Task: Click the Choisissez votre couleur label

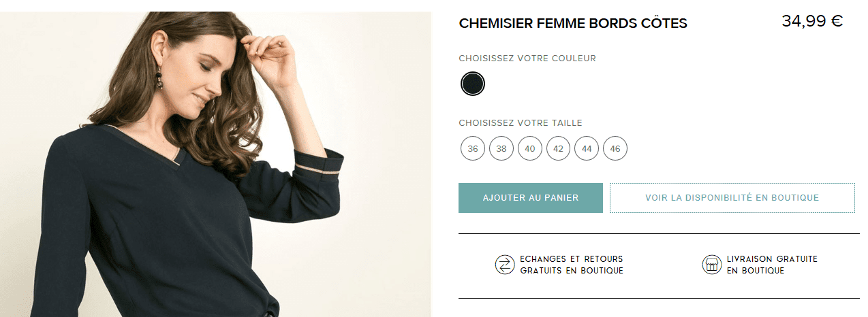Action: (527, 59)
